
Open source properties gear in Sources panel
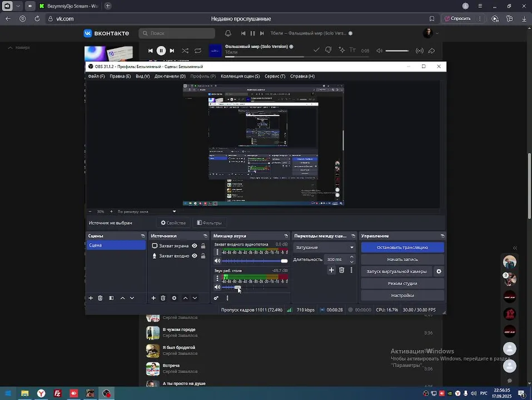pos(174,298)
